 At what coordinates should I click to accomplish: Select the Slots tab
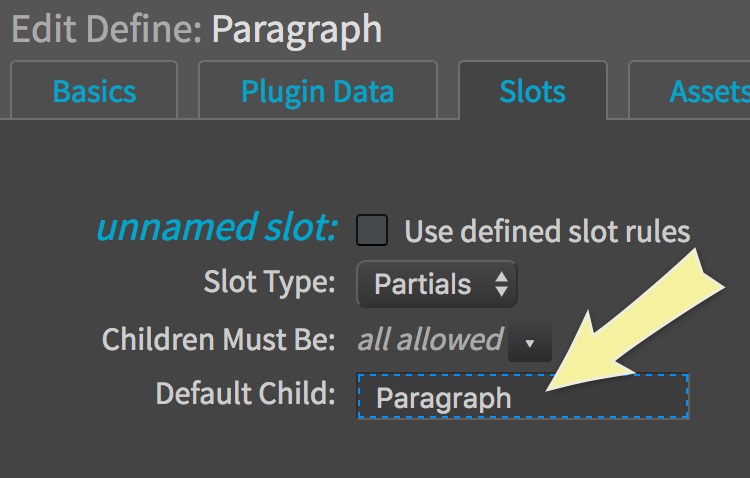[x=532, y=92]
